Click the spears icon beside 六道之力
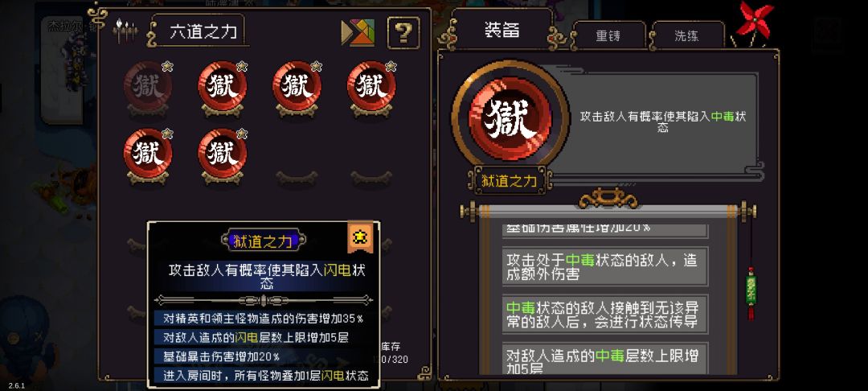This screenshot has height=391, width=868. 125,31
